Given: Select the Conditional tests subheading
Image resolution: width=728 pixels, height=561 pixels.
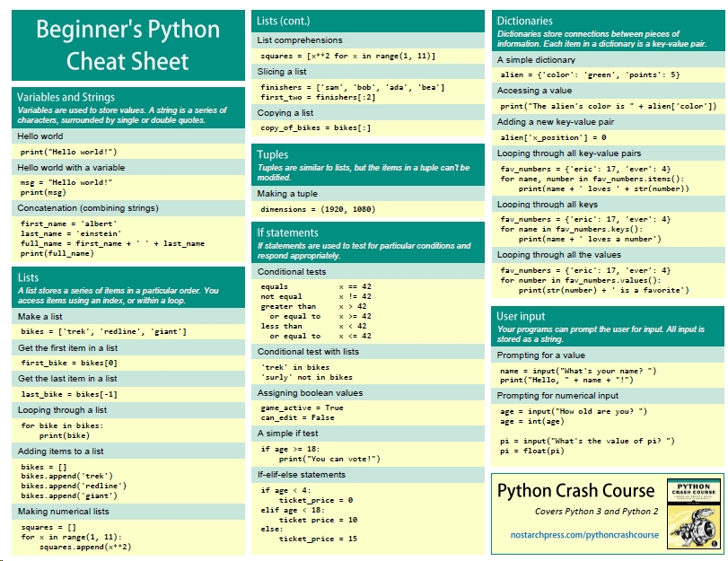Looking at the screenshot, I should coord(292,271).
